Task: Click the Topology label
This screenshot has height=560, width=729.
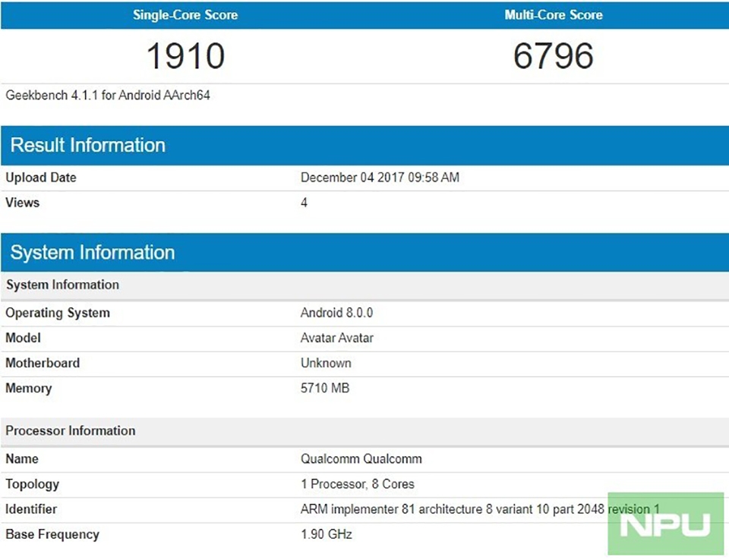Action: [32, 484]
